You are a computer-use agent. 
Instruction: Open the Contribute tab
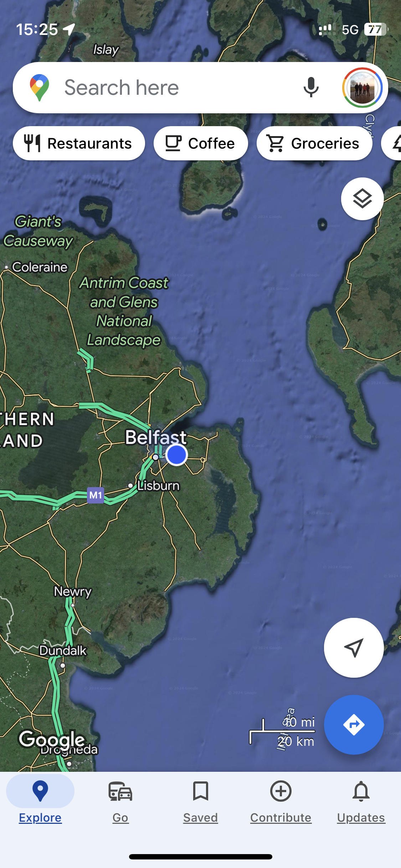(281, 801)
